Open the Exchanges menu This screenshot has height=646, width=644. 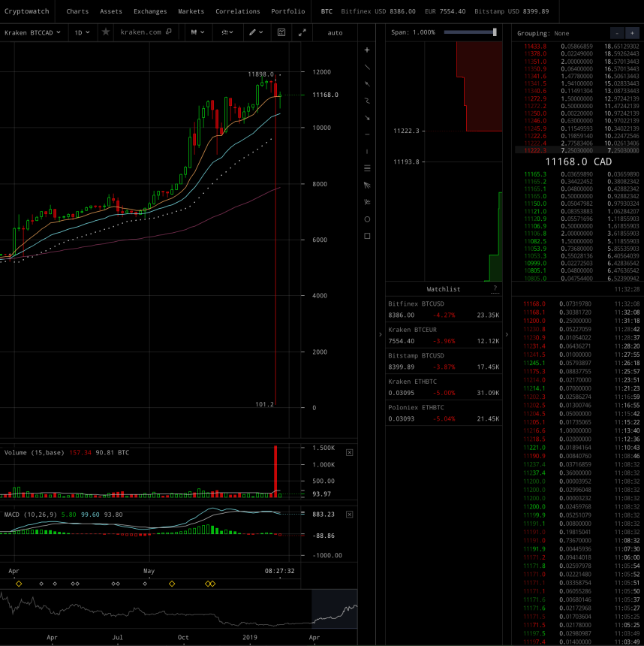point(150,11)
